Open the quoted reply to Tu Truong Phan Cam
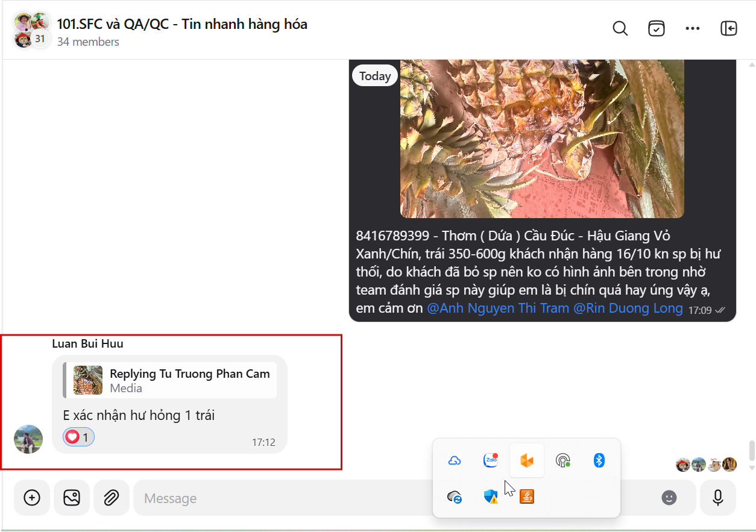756x532 pixels. (x=170, y=380)
